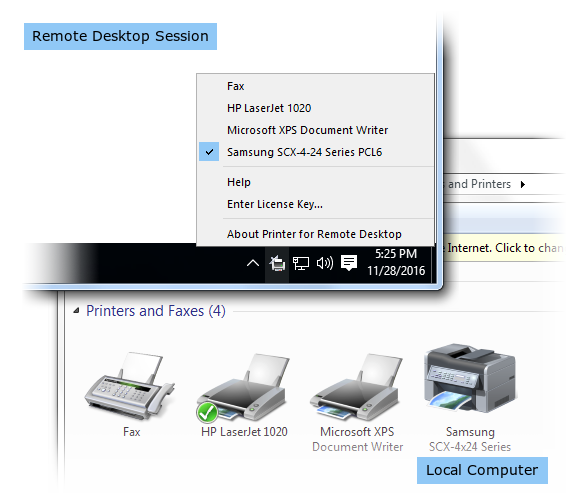Select Microsoft XPS Document Writer printer icon
Screen dimensions: 570x500
357,387
